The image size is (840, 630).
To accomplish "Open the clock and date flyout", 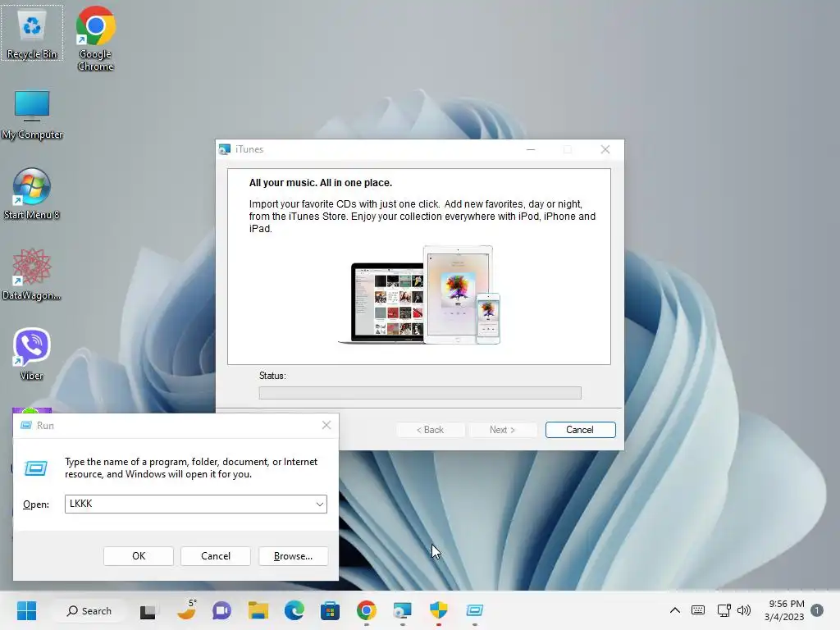I will (784, 610).
